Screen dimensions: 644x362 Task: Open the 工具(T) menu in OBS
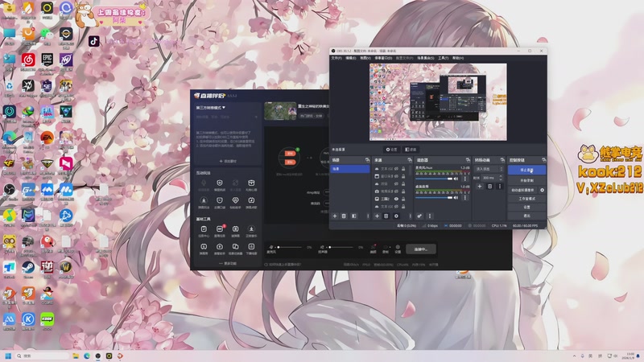[x=444, y=58]
